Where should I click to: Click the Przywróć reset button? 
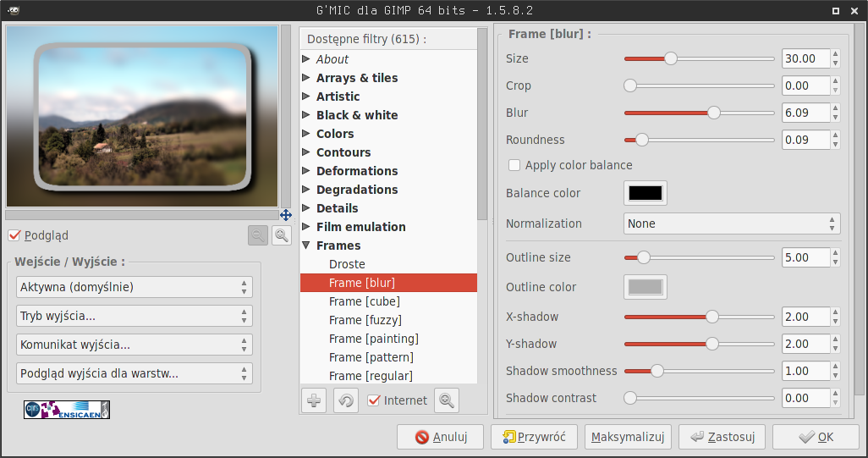click(534, 437)
